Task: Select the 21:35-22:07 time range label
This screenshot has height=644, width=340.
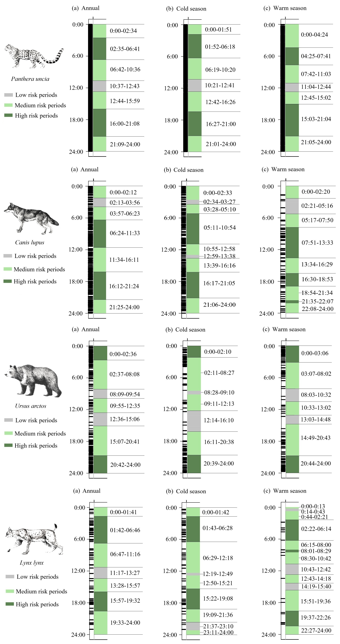Action: pyautogui.click(x=318, y=301)
